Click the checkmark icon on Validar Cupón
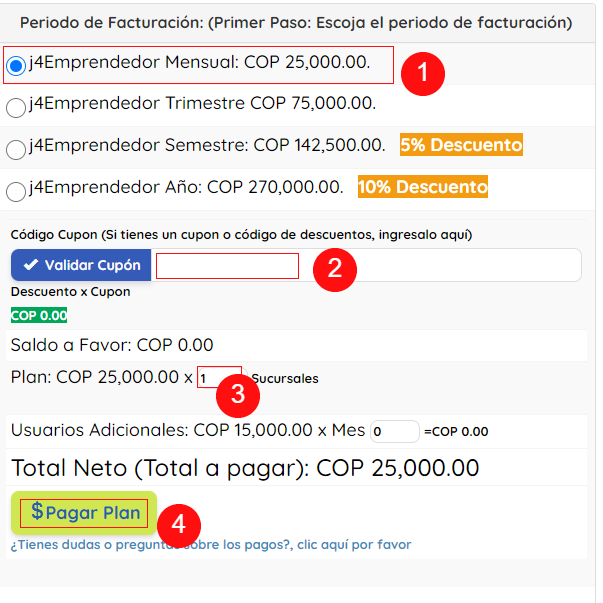The width and height of the screenshot is (603, 603). pos(30,265)
